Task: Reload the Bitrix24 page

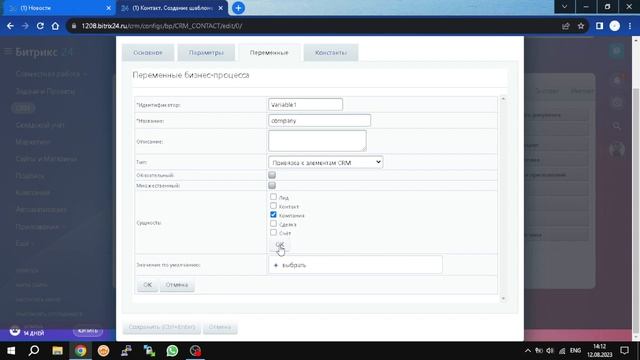Action: 40,26
